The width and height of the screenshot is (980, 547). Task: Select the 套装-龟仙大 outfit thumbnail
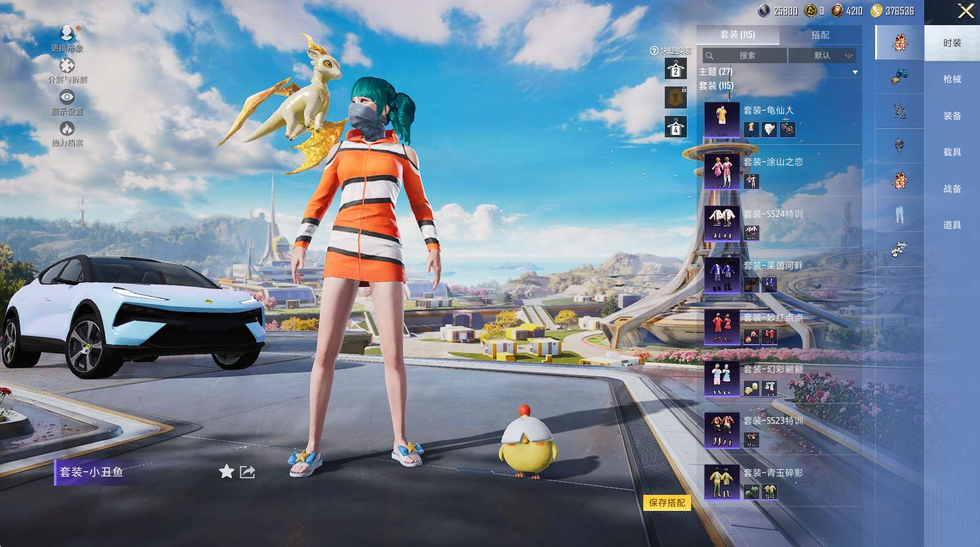[722, 119]
